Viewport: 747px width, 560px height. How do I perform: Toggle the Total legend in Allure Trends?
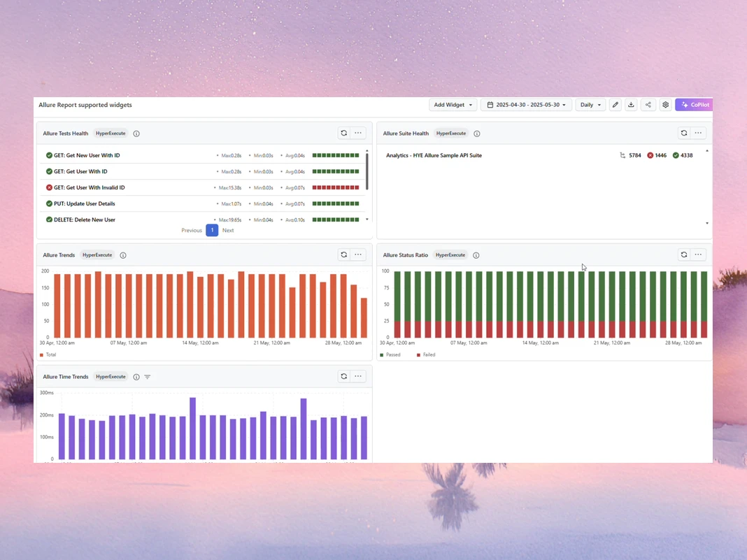pyautogui.click(x=48, y=354)
